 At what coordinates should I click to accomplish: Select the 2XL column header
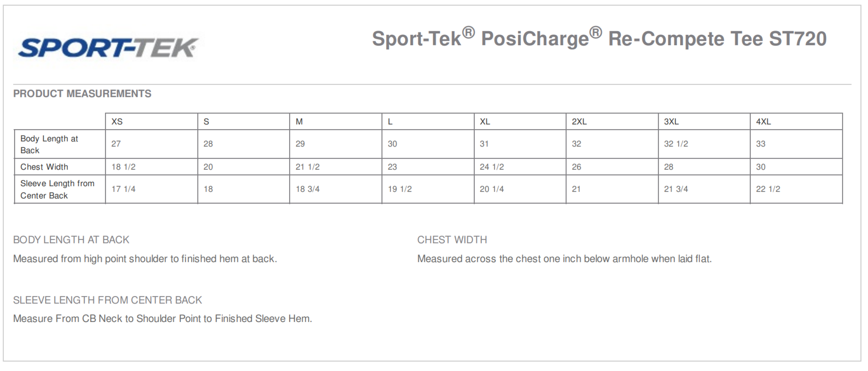point(579,122)
